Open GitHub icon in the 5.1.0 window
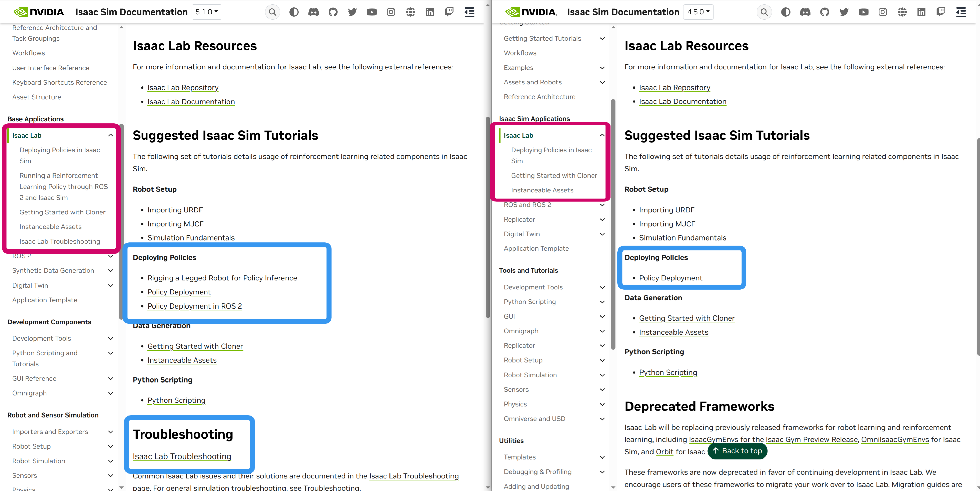This screenshot has height=491, width=980. click(x=333, y=12)
